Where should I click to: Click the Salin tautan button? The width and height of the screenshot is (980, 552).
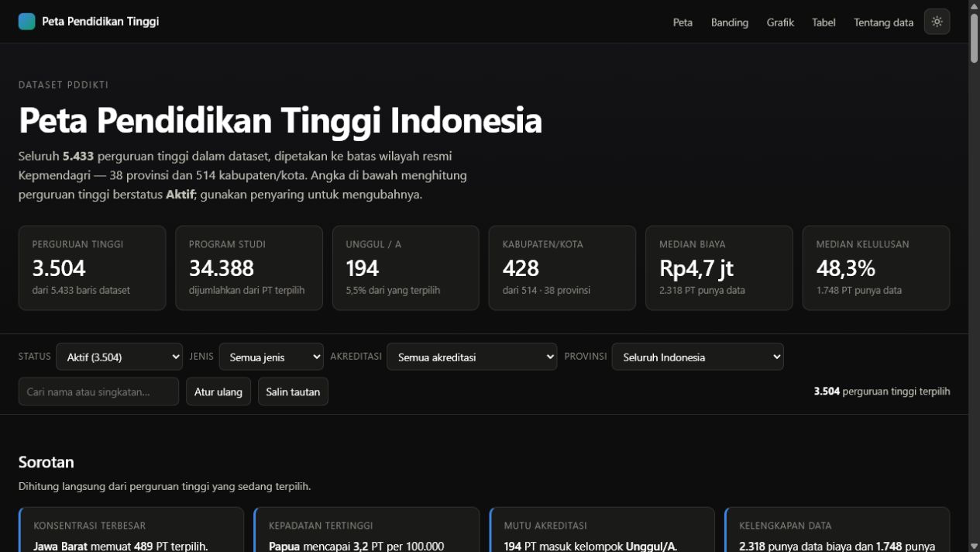(293, 392)
